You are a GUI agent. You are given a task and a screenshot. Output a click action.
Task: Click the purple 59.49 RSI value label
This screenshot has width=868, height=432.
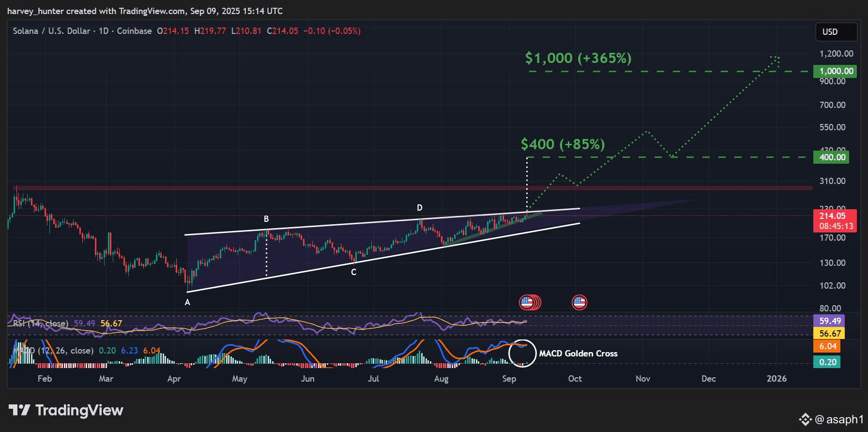830,321
